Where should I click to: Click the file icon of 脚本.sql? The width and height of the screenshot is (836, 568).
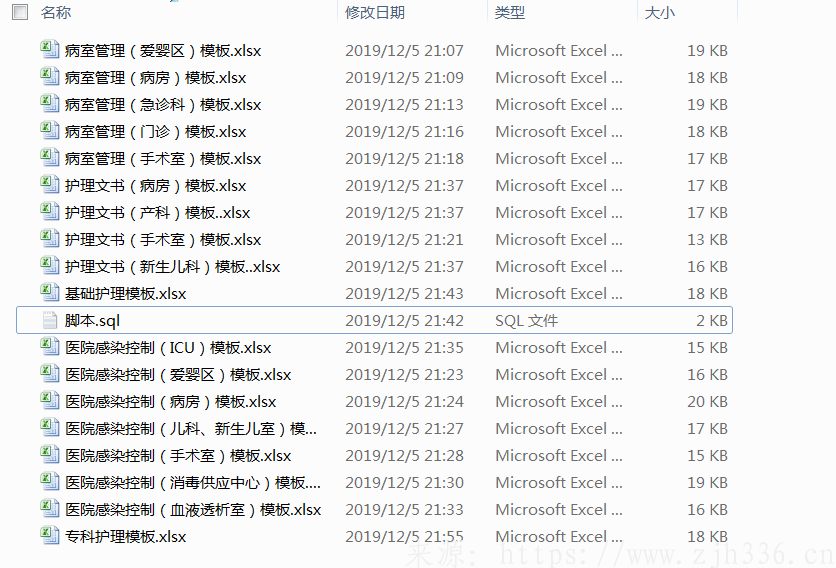coord(50,320)
